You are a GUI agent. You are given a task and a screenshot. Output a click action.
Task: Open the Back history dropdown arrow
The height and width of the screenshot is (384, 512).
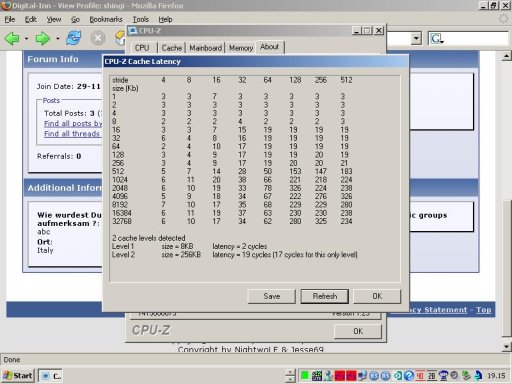pos(26,39)
